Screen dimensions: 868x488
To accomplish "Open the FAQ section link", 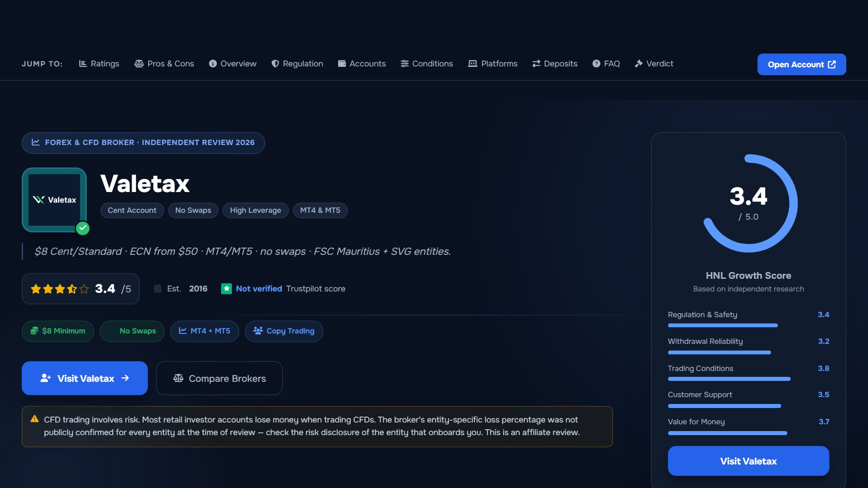I will pyautogui.click(x=606, y=64).
